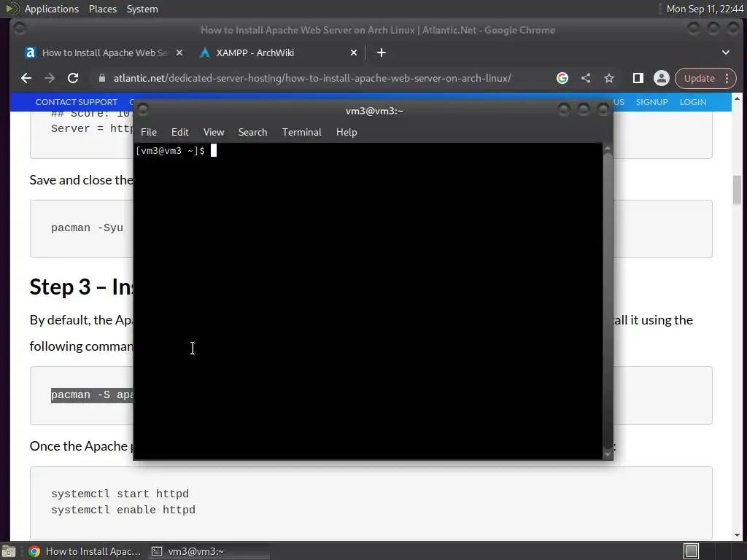Open Chrome three-dot menu

click(727, 78)
